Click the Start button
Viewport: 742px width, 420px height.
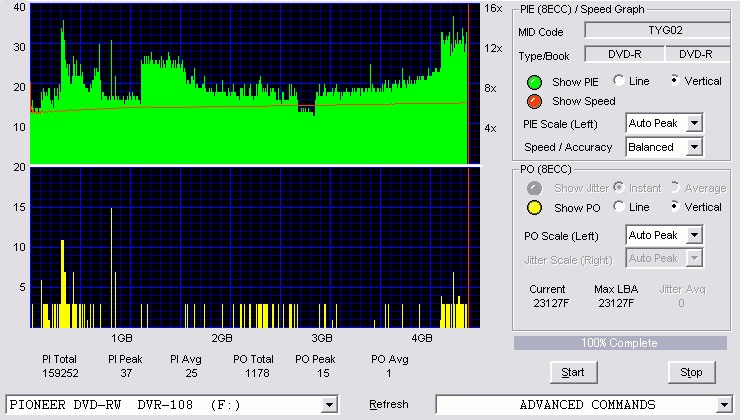click(x=574, y=373)
